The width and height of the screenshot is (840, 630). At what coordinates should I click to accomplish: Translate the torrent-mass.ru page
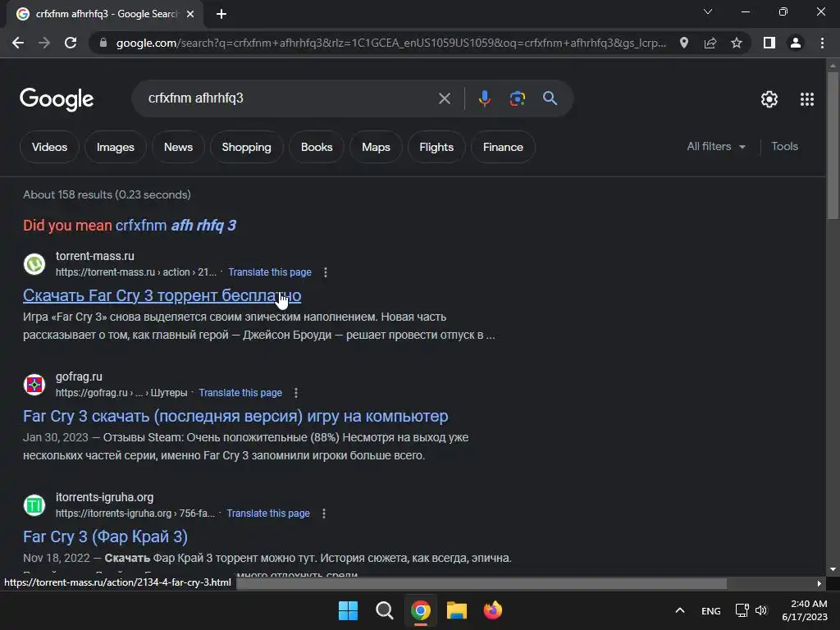point(269,272)
